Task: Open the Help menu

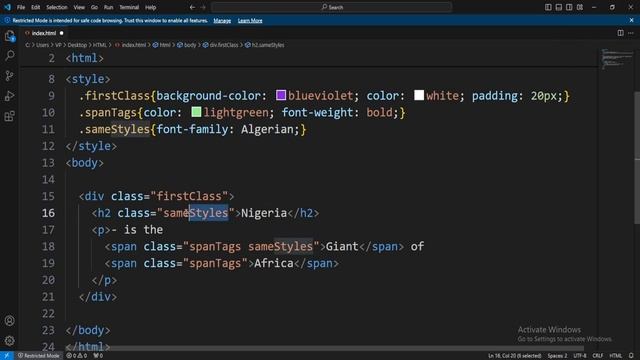Action: [151, 7]
